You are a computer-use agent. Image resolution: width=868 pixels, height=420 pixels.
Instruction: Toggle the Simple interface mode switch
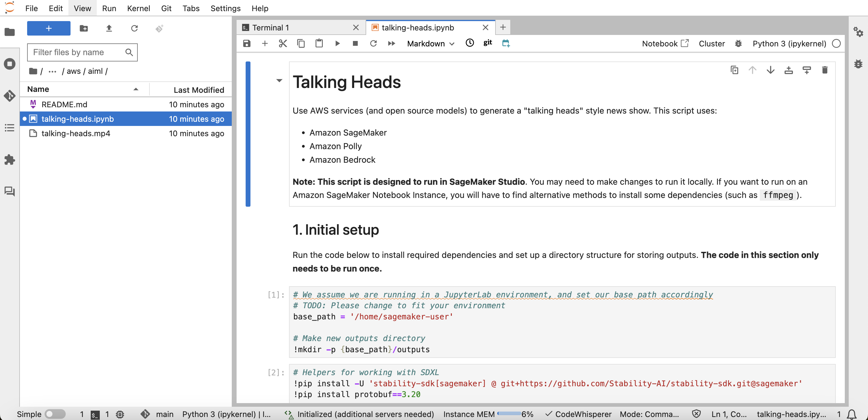(55, 414)
